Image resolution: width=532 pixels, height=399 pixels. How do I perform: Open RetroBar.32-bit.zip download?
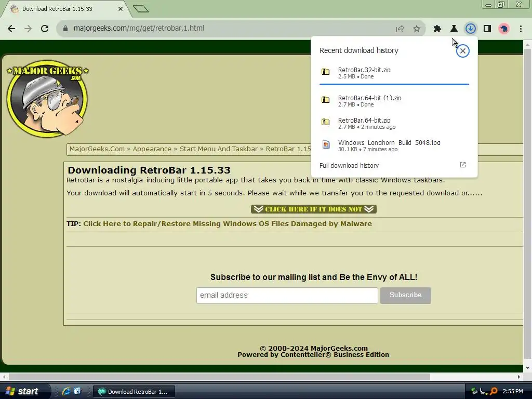point(394,73)
